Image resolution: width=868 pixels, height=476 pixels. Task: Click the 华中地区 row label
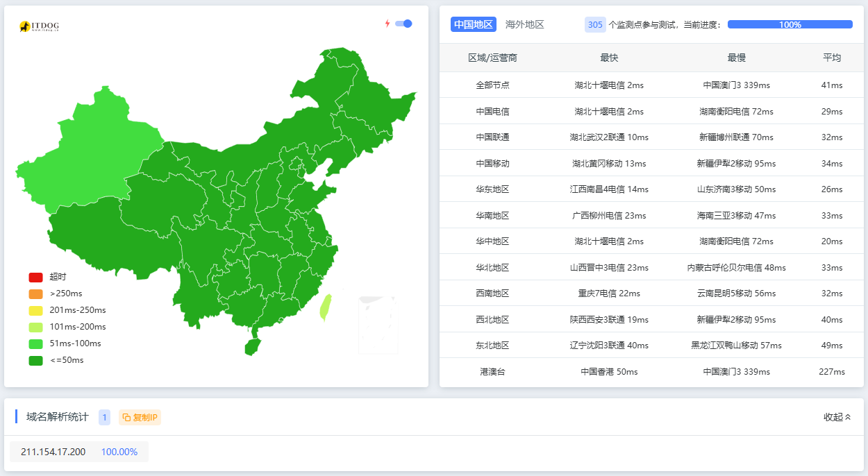492,241
